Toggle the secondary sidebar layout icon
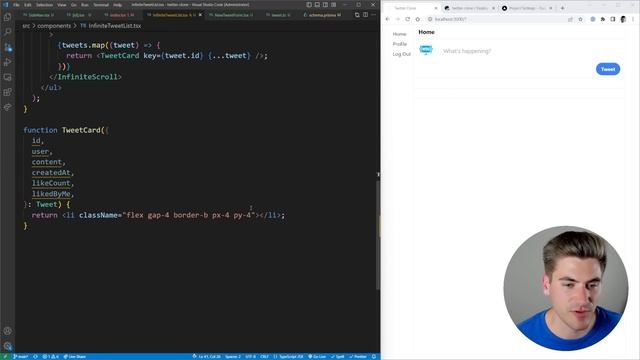 (325, 4)
